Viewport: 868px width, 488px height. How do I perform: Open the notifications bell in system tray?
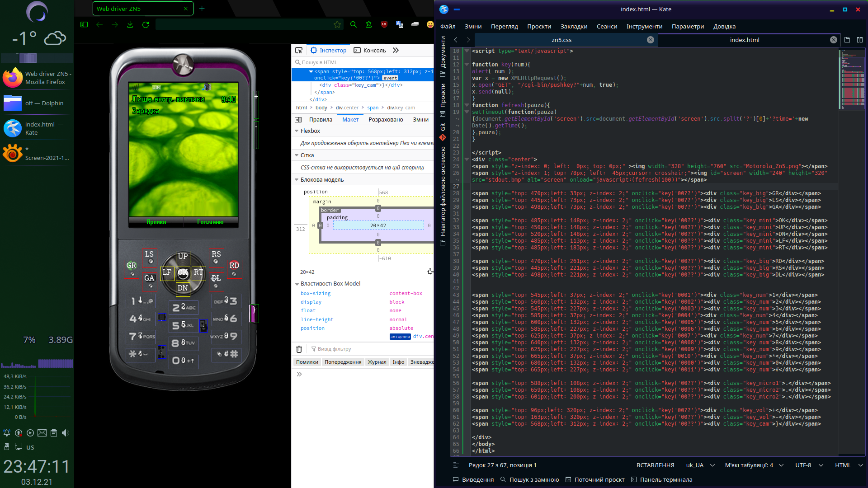tap(7, 433)
